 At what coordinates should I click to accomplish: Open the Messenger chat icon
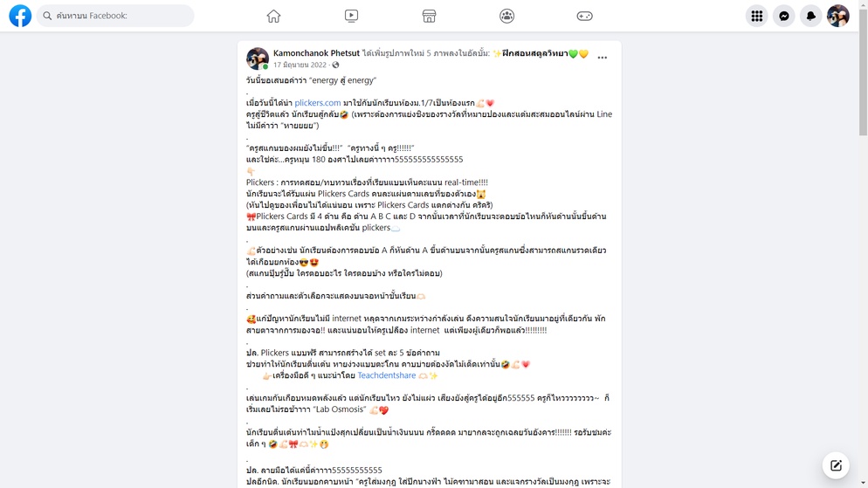point(784,16)
